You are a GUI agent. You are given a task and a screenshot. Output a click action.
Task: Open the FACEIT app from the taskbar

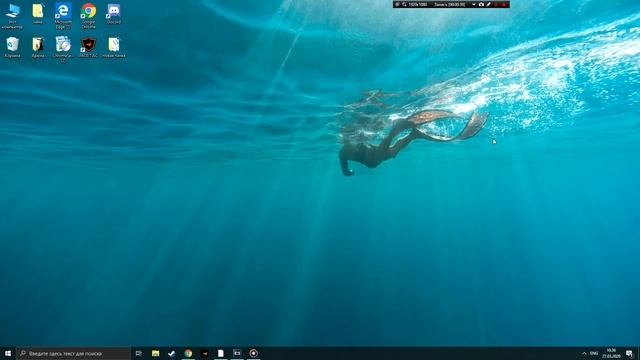point(204,353)
